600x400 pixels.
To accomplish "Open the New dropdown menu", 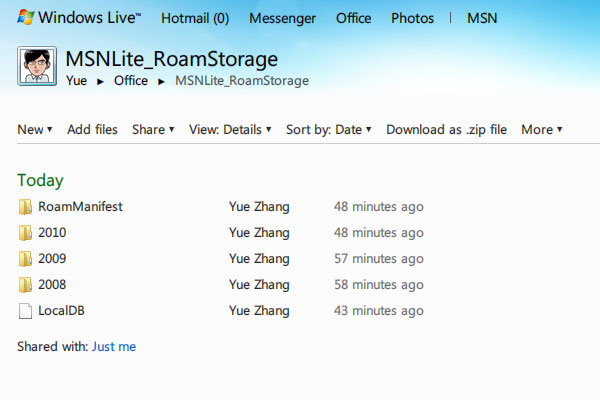I will pyautogui.click(x=35, y=129).
